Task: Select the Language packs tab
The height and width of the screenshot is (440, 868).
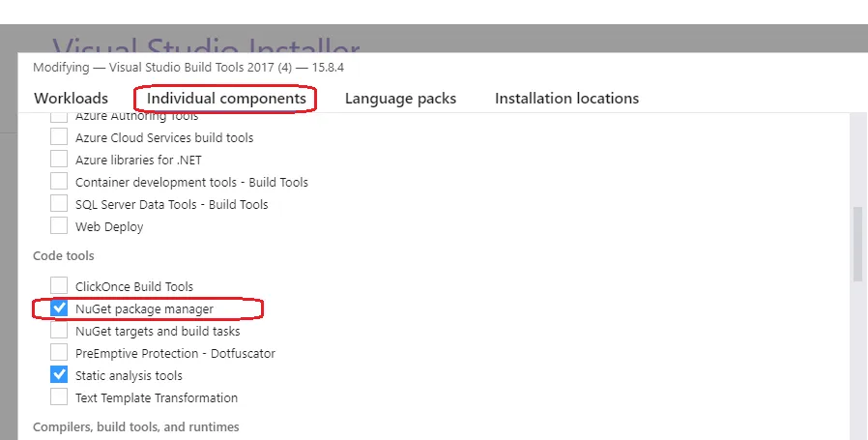Action: pyautogui.click(x=400, y=99)
